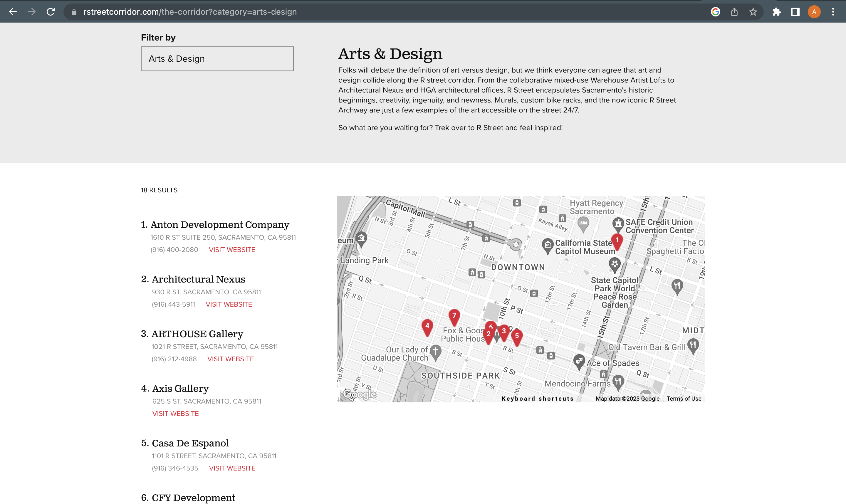View site security lock info
This screenshot has height=504, width=846.
click(74, 12)
